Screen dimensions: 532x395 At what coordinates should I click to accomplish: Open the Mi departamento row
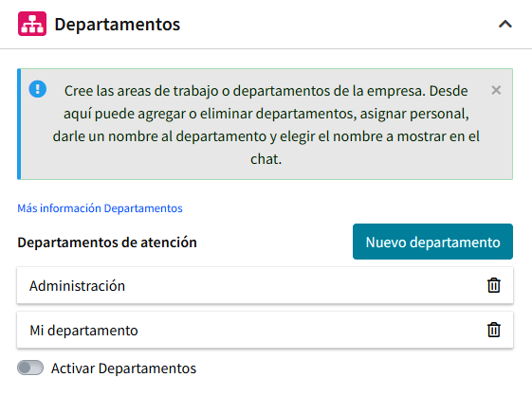pos(265,330)
